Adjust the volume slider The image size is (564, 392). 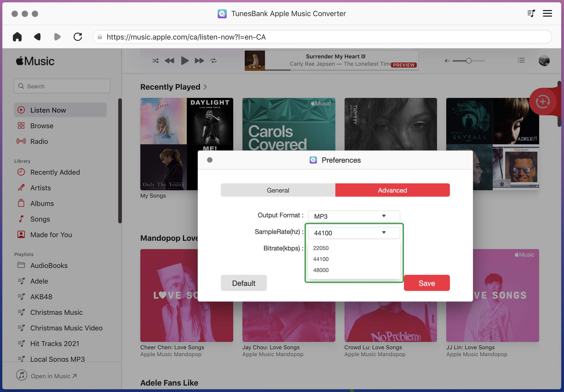pos(469,61)
